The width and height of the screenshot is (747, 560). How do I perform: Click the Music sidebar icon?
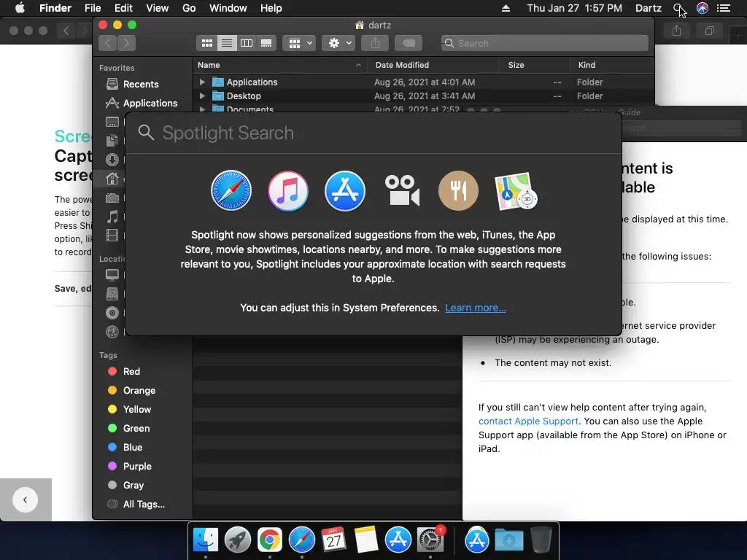pos(112,217)
